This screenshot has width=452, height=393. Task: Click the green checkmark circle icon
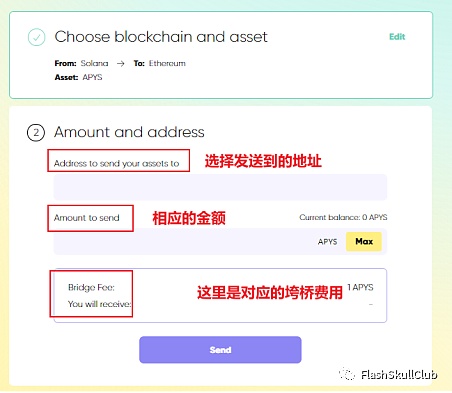37,37
